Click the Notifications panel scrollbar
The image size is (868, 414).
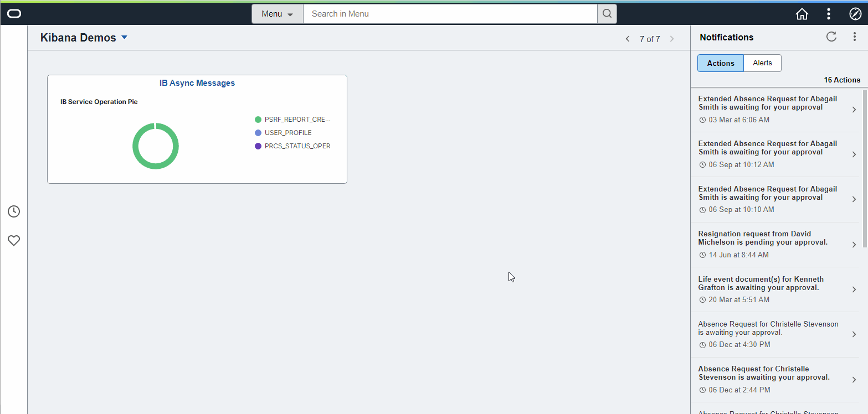tap(865, 169)
